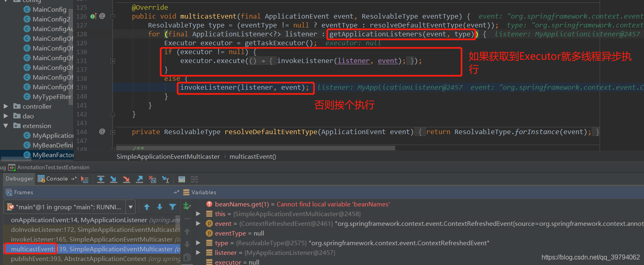Screen dimensions: 644x265
Task: Open the Evaluate Expression calculator icon
Action: pyautogui.click(x=181, y=179)
